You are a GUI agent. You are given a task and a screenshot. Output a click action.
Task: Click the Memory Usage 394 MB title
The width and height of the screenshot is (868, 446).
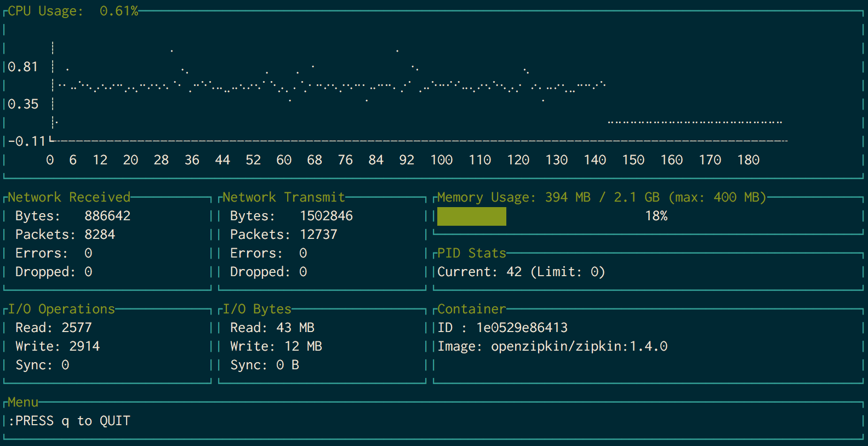pos(602,197)
